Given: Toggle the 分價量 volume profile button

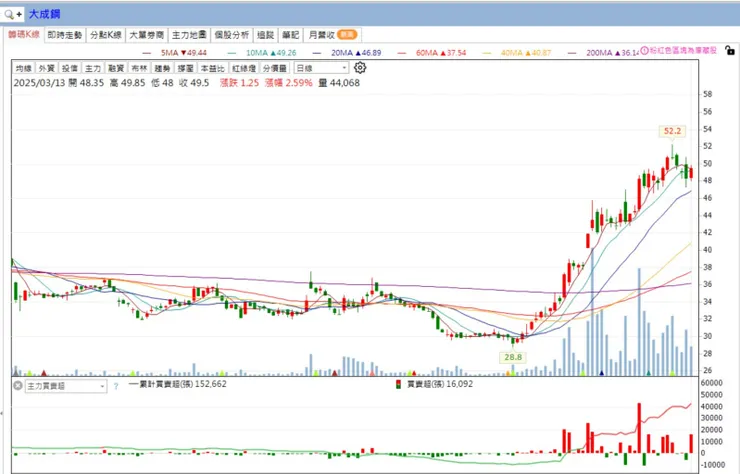Looking at the screenshot, I should click(275, 68).
